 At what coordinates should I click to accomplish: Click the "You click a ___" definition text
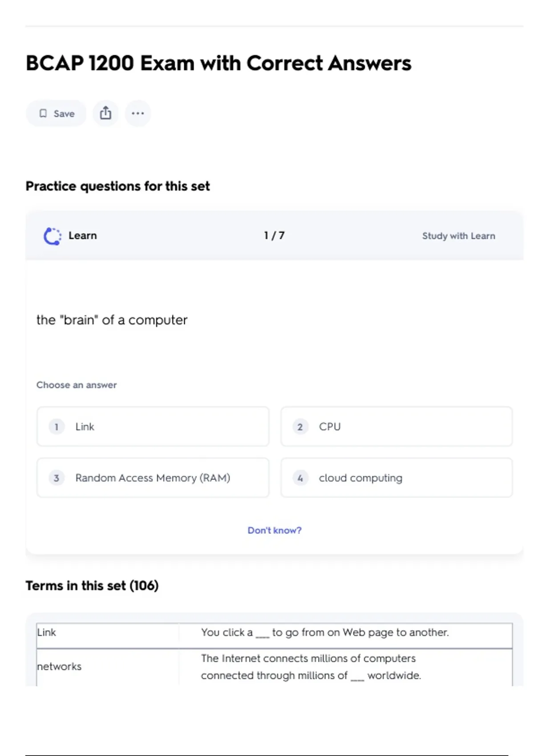click(325, 632)
